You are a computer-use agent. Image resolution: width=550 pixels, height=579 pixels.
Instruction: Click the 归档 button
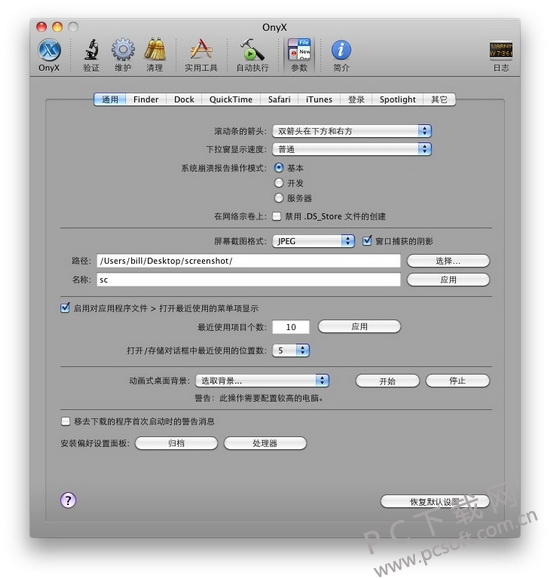tap(176, 443)
